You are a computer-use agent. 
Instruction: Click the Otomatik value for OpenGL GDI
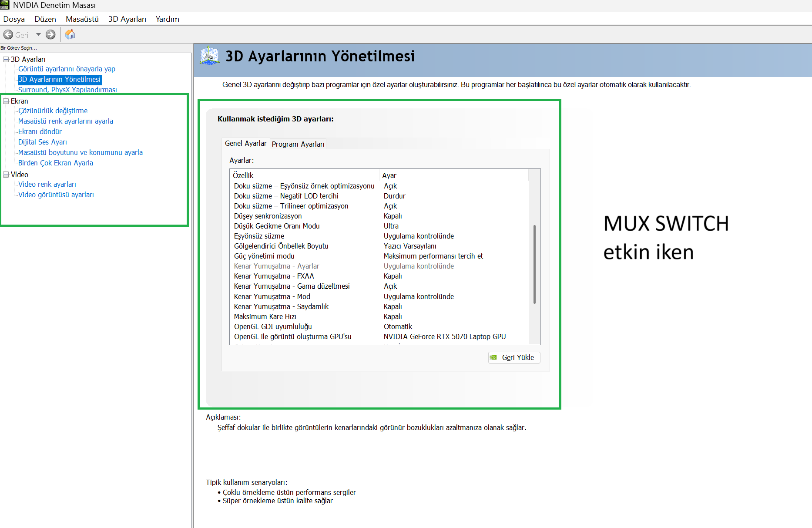coord(398,326)
